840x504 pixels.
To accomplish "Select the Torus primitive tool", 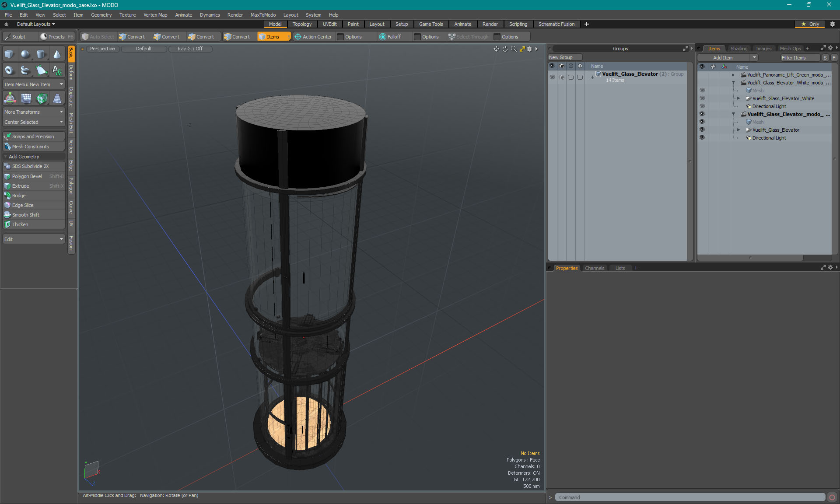I will [10, 70].
